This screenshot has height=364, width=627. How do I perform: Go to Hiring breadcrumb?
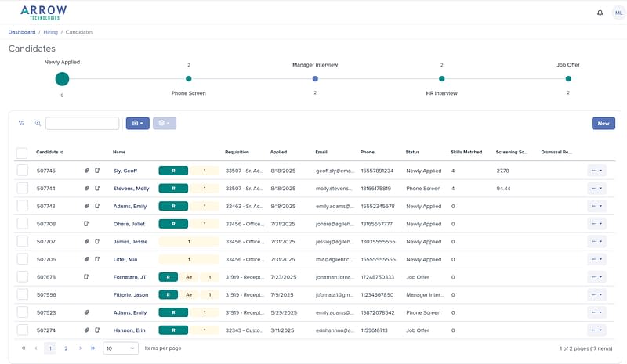point(50,32)
